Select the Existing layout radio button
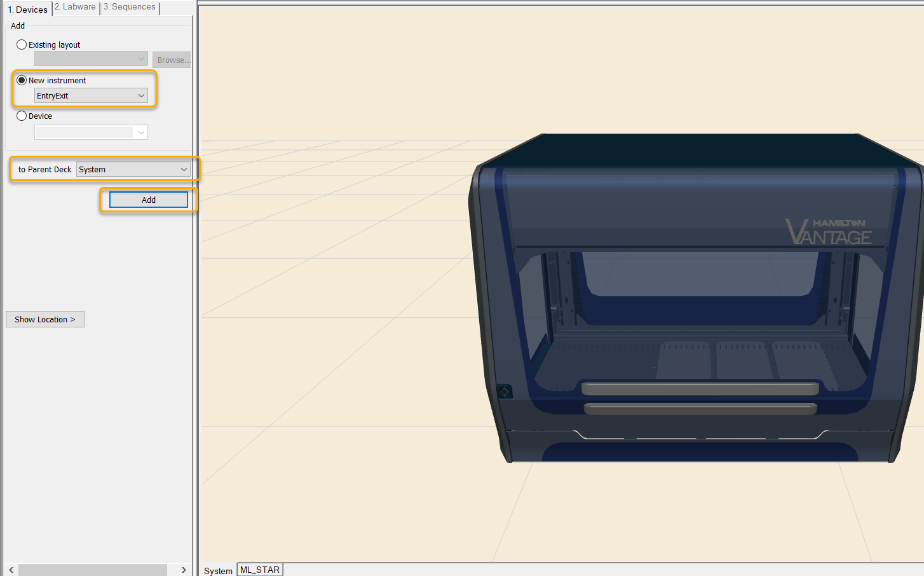This screenshot has width=924, height=576. click(x=22, y=45)
